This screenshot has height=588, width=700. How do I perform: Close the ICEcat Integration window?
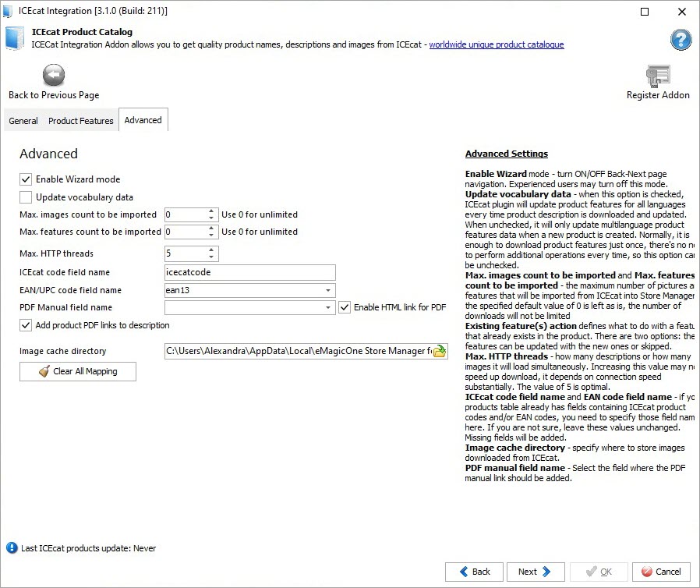(682, 12)
